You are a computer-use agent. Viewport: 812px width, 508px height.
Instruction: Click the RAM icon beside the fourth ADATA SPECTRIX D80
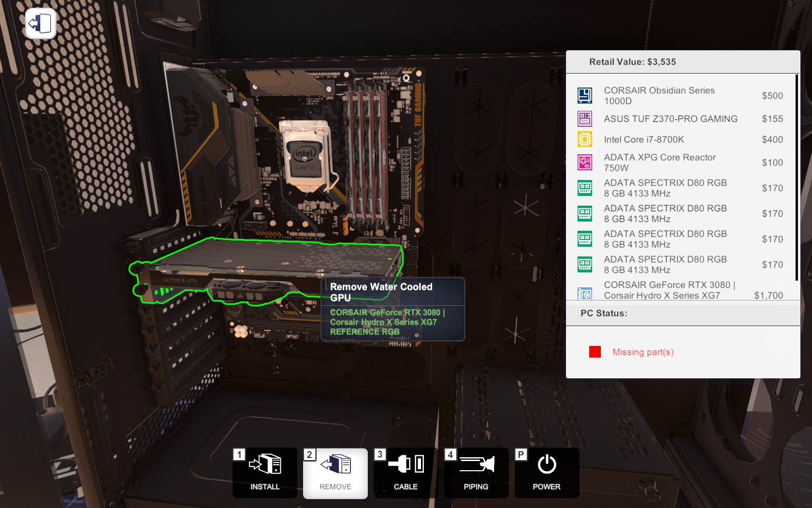[585, 265]
